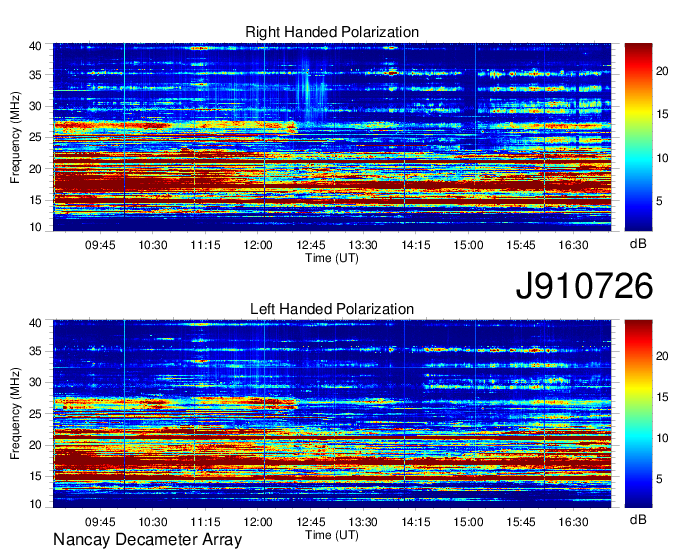The height and width of the screenshot is (552, 680).
Task: Click the 15:00 time label under upper plot
Action: pyautogui.click(x=468, y=245)
